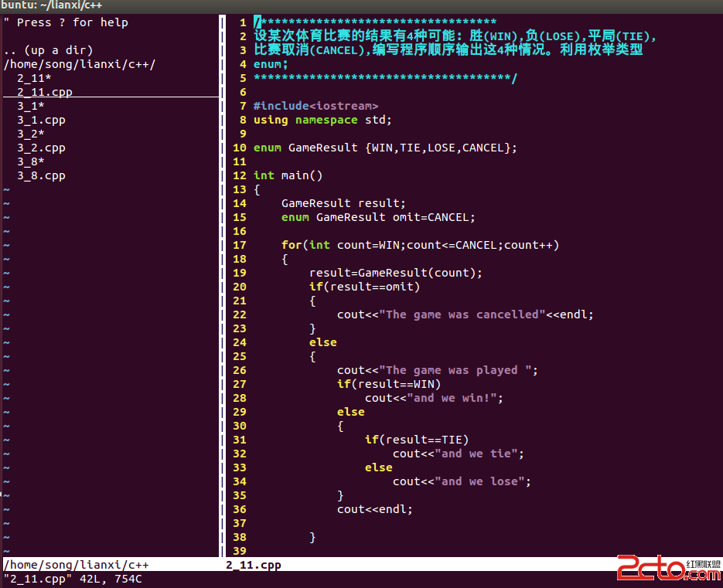Viewport: 723px width, 588px height.
Task: Click the terminal title 'buntu: ~/lianxi/c++'
Action: coord(51,5)
